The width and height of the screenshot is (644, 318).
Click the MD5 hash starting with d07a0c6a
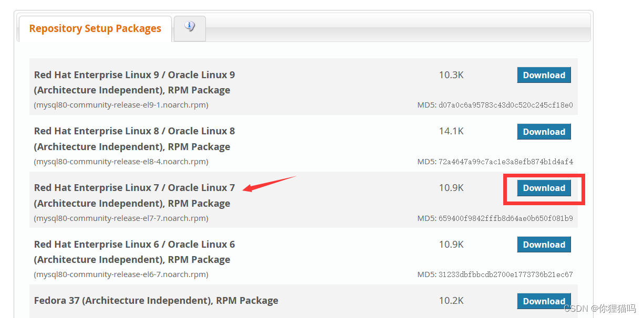coord(505,105)
